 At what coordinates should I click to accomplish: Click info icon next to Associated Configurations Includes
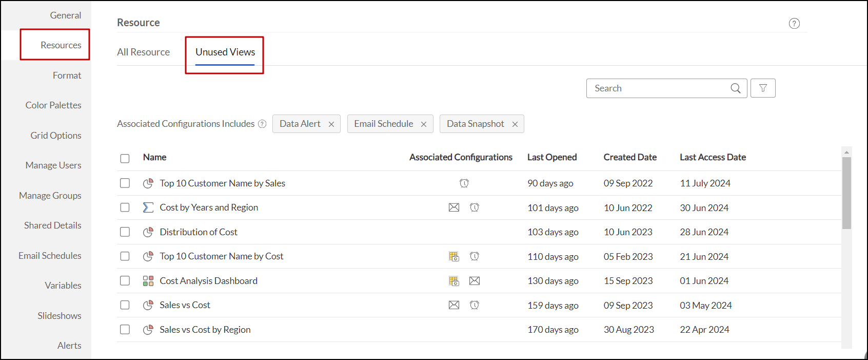(262, 124)
